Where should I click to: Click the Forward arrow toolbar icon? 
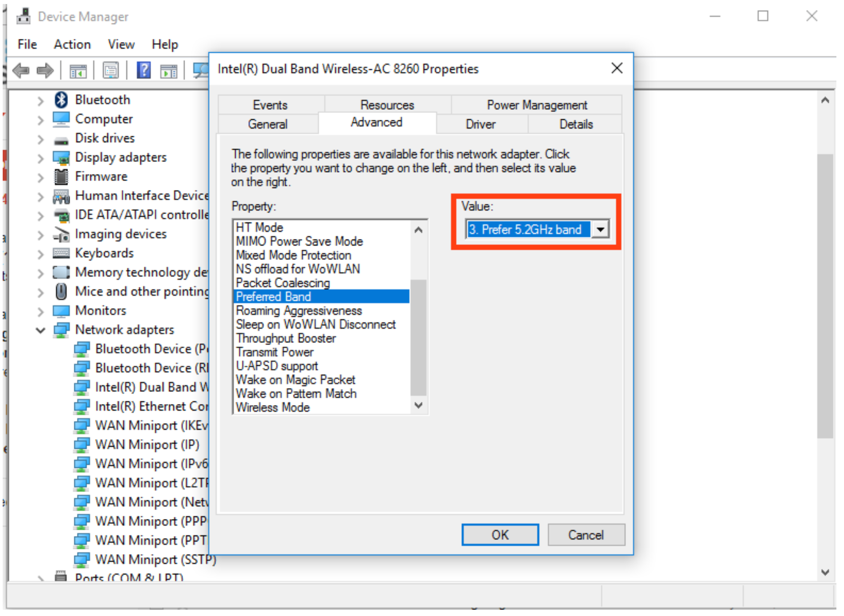45,70
